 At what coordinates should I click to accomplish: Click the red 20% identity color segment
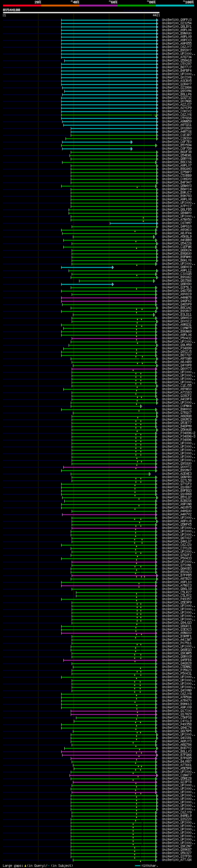pyautogui.click(x=22, y=6)
